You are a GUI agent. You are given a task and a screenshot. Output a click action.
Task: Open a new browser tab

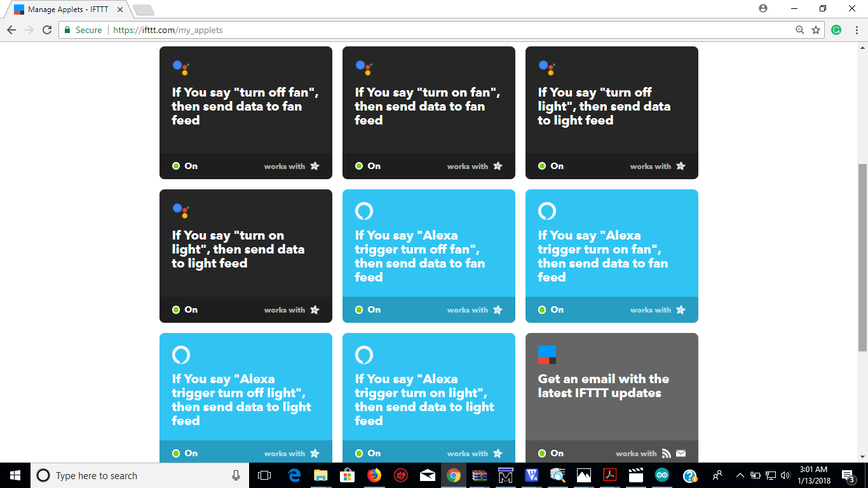144,10
